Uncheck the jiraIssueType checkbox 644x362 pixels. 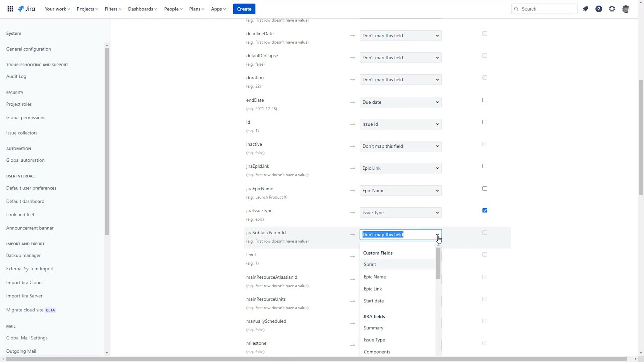coord(485,210)
